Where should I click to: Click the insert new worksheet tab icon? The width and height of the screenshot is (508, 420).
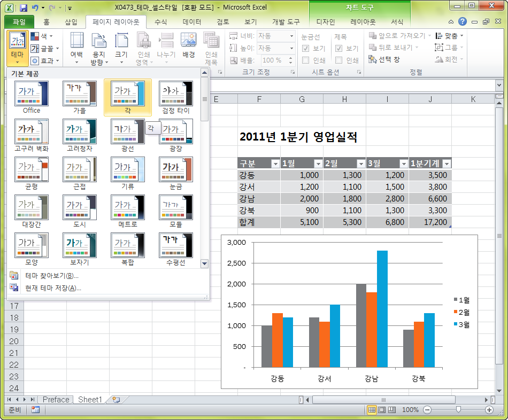(x=116, y=400)
